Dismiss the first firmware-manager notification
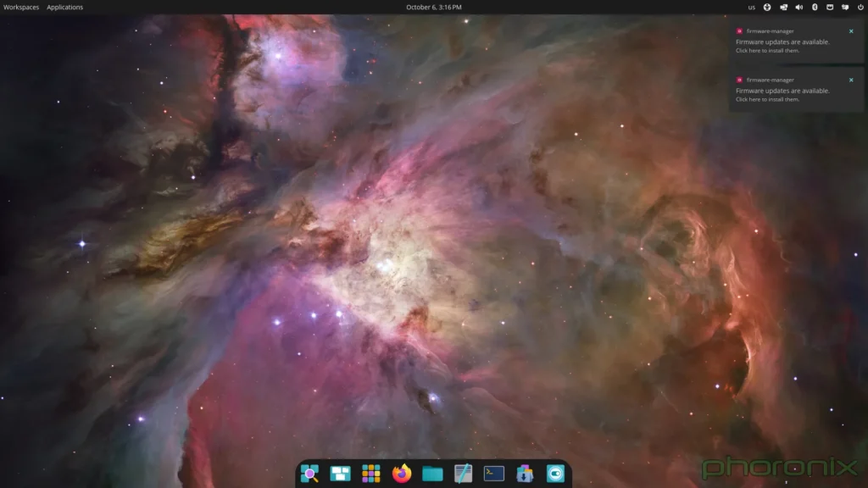 click(851, 31)
